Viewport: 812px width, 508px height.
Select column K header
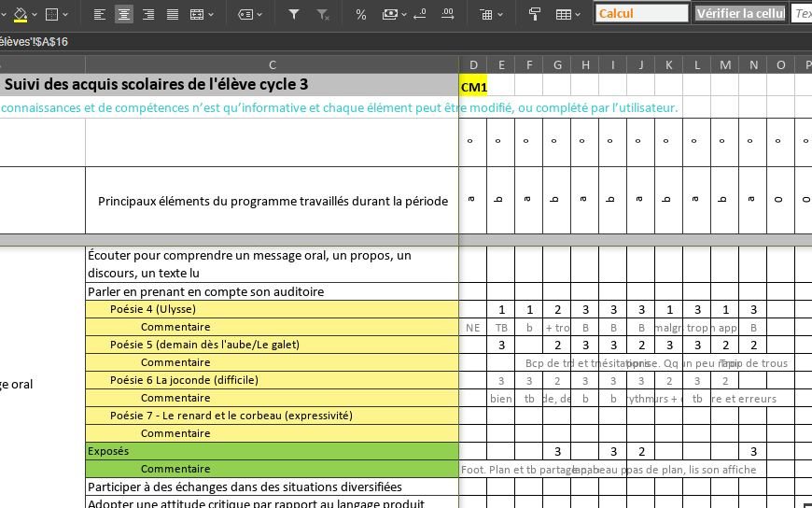click(668, 64)
